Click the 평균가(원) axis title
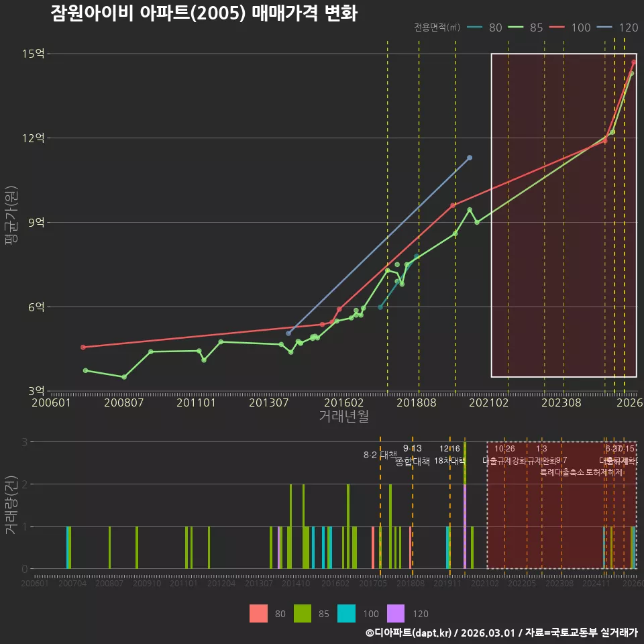644x644 pixels. (11, 215)
